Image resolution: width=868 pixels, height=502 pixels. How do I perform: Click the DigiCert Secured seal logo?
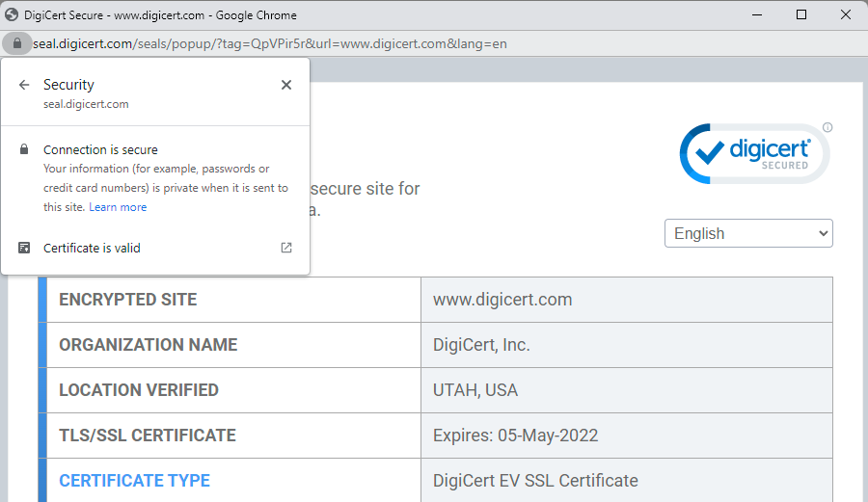(753, 154)
